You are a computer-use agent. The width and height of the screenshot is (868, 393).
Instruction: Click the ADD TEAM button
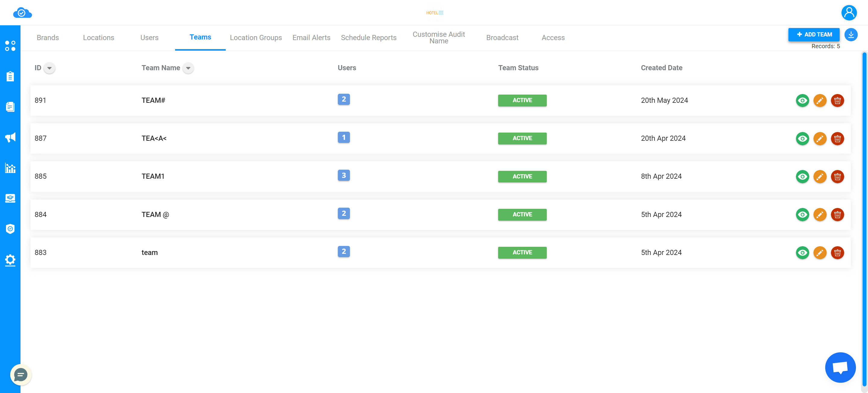pyautogui.click(x=814, y=35)
